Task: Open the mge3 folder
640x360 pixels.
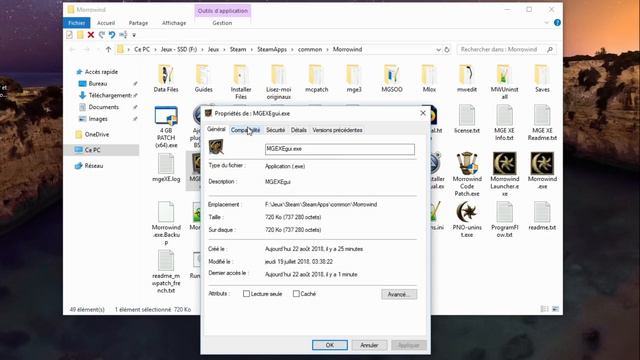Action: [x=354, y=78]
